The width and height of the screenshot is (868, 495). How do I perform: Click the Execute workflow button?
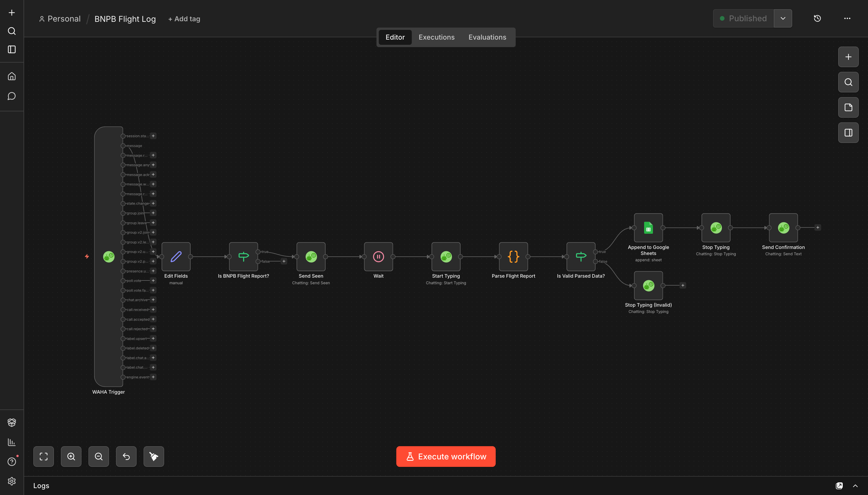(x=445, y=456)
